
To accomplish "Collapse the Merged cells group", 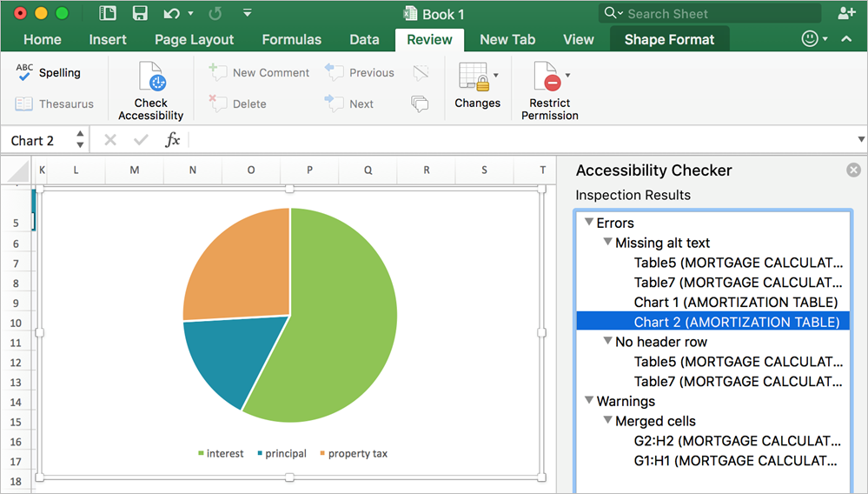I will [608, 420].
